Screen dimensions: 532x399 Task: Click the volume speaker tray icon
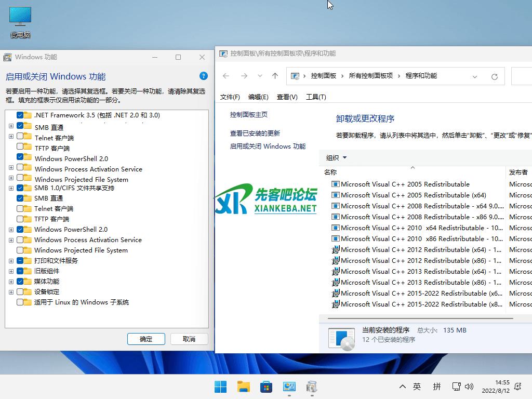click(469, 387)
